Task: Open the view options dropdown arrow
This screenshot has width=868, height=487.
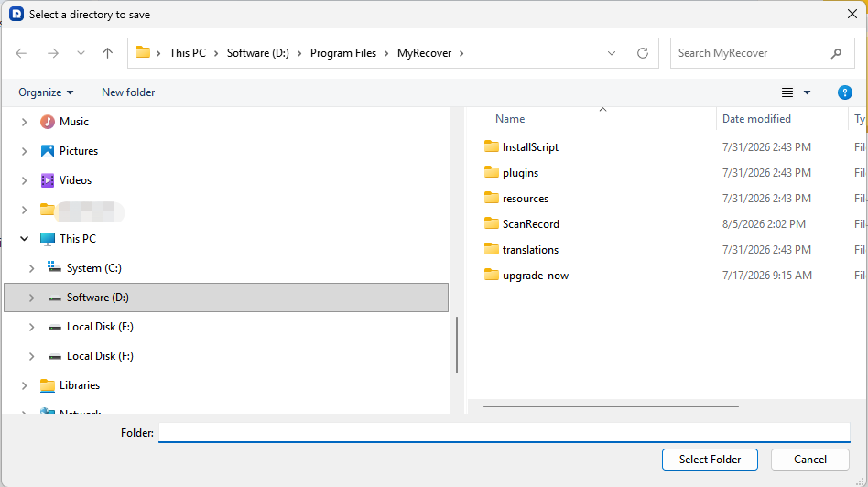Action: point(807,92)
